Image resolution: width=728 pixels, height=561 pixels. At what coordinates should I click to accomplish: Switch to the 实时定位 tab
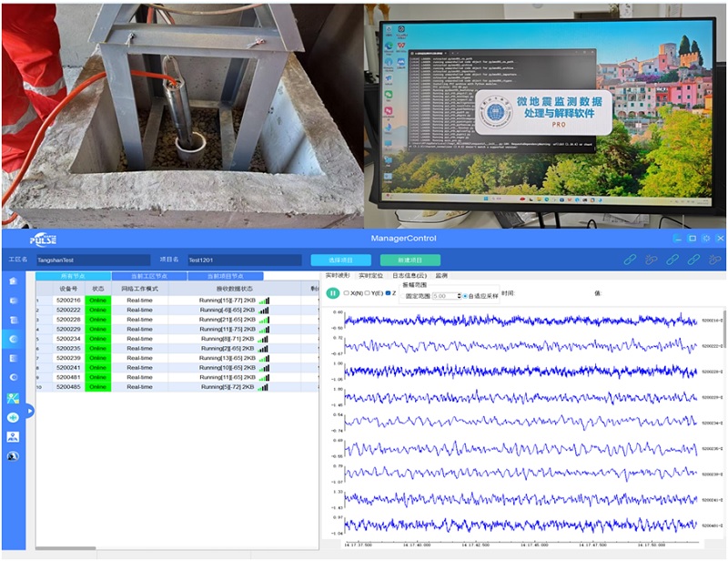370,275
